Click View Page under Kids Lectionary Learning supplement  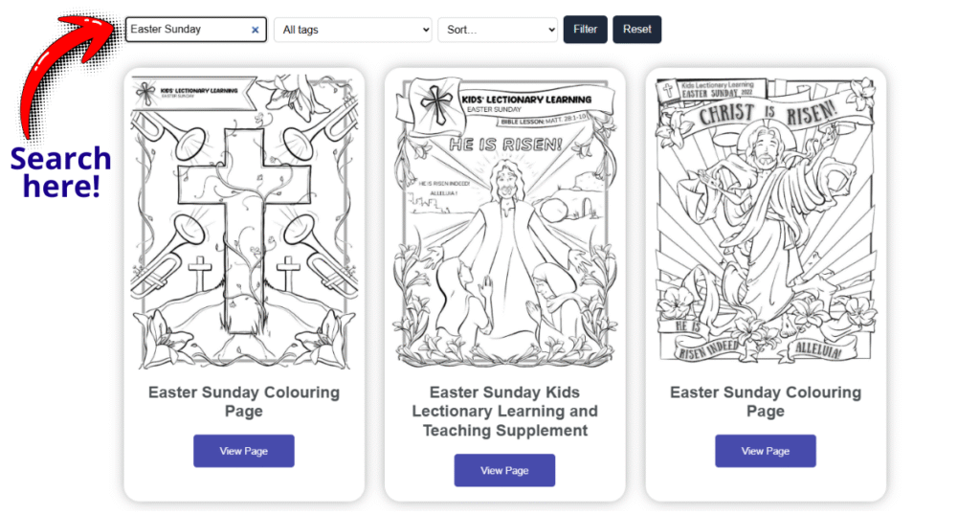click(504, 470)
